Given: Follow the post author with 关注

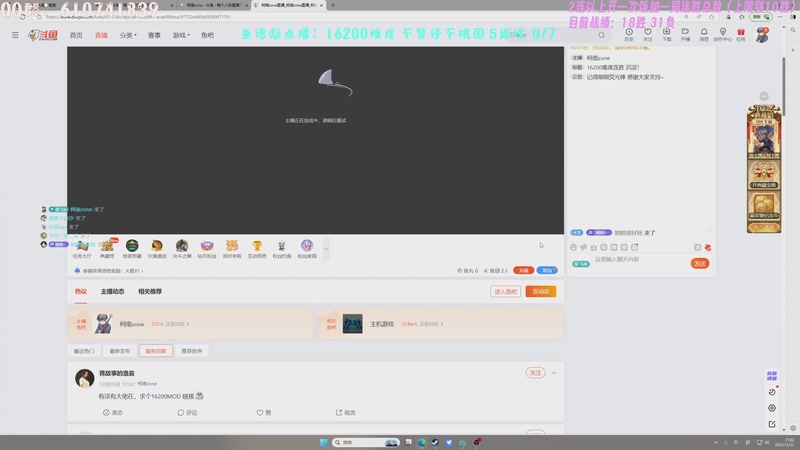Looking at the screenshot, I should tap(535, 373).
